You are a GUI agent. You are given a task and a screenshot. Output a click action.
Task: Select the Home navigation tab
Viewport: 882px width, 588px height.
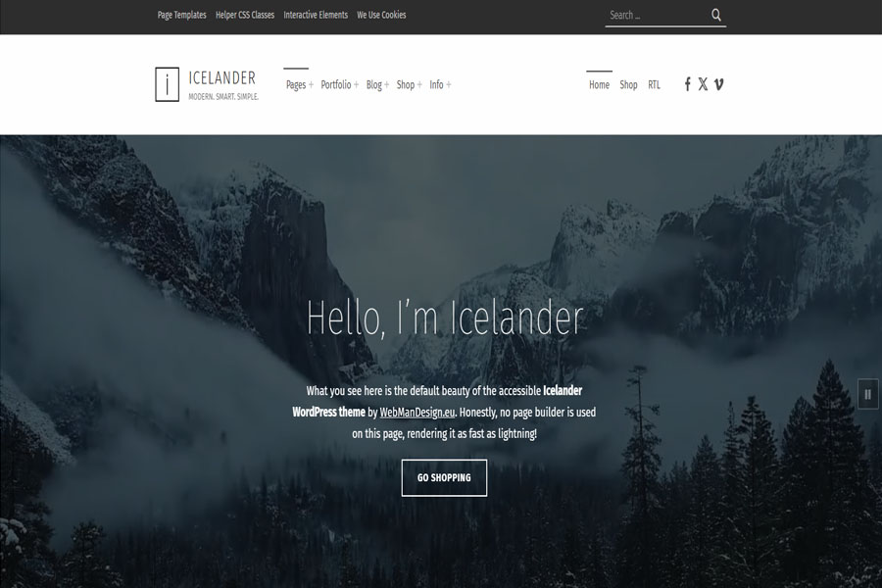click(599, 84)
